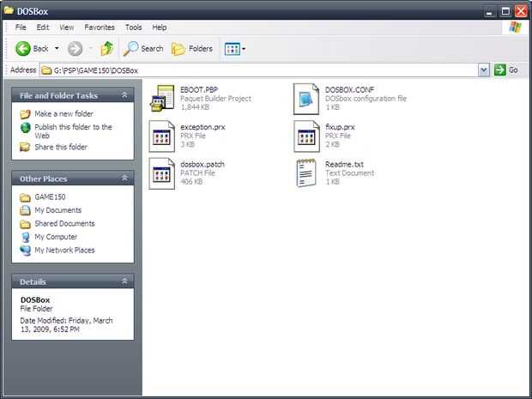Open the View menu
The image size is (532, 399).
67,27
